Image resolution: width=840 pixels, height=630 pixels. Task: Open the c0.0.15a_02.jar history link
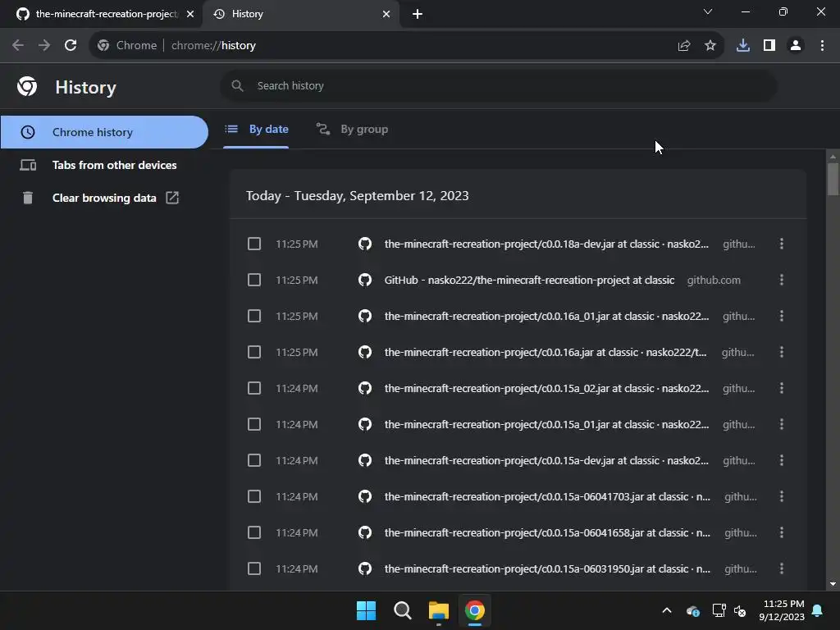pyautogui.click(x=546, y=388)
